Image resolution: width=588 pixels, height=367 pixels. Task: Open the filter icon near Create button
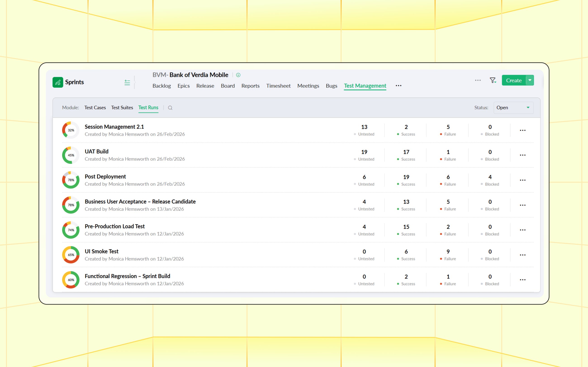(493, 80)
